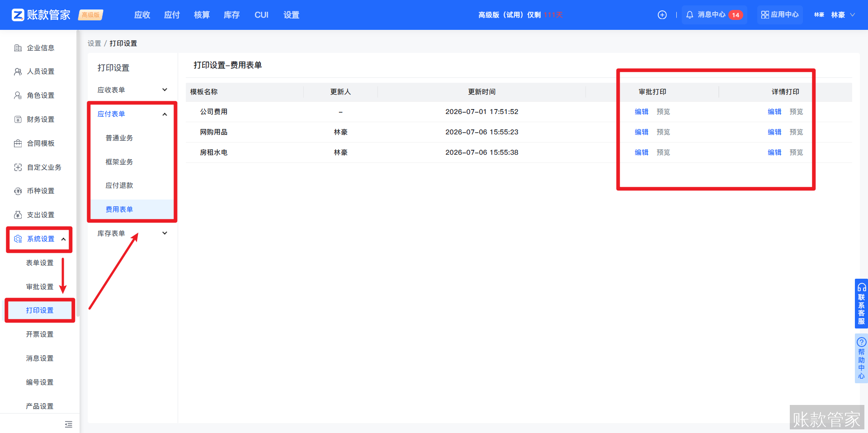Open the 核算 top menu
This screenshot has width=868, height=433.
(202, 15)
